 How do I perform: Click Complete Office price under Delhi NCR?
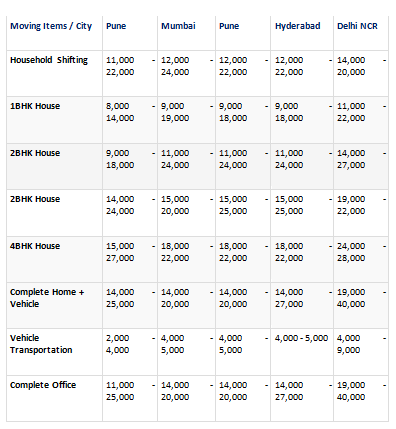coord(362,391)
